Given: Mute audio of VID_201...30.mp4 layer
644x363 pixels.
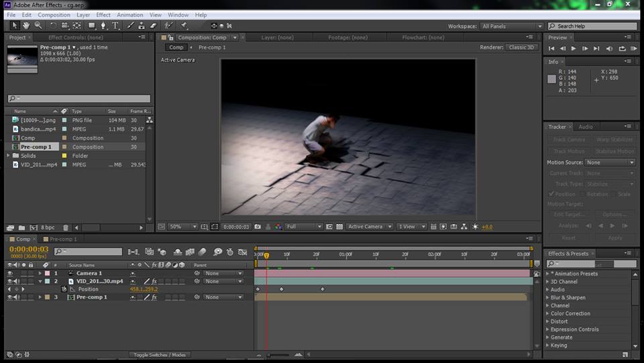Looking at the screenshot, I should pos(16,281).
